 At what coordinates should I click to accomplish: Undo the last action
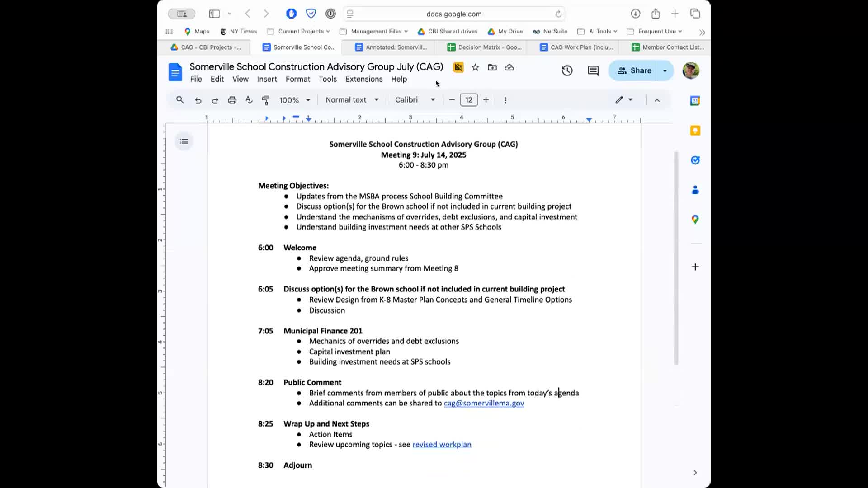(x=198, y=100)
